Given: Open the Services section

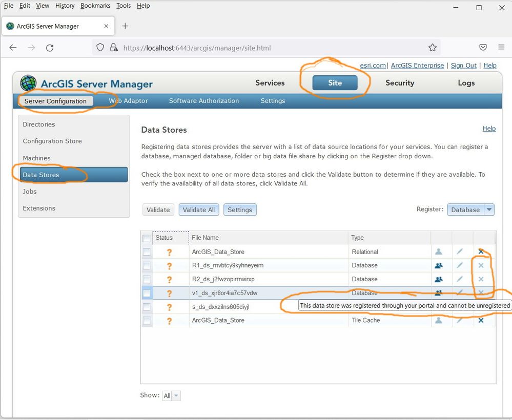Looking at the screenshot, I should point(270,83).
